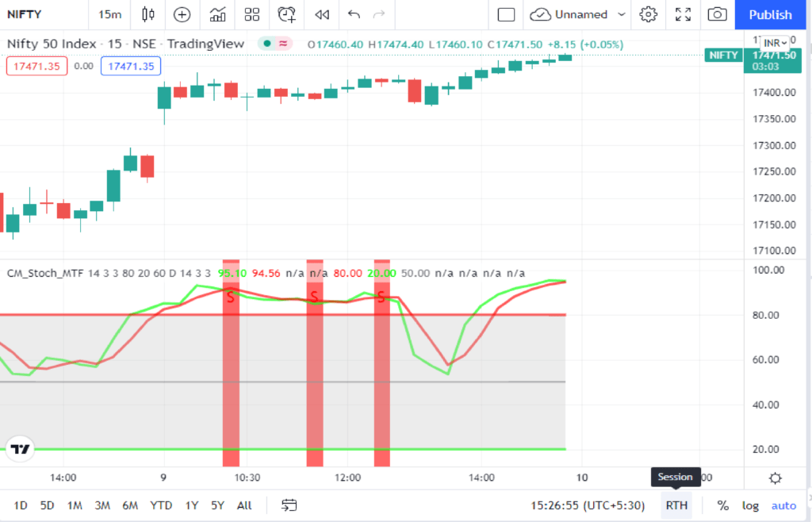Click the red sell price 17471.35
Viewport: 812px width, 522px height.
36,67
